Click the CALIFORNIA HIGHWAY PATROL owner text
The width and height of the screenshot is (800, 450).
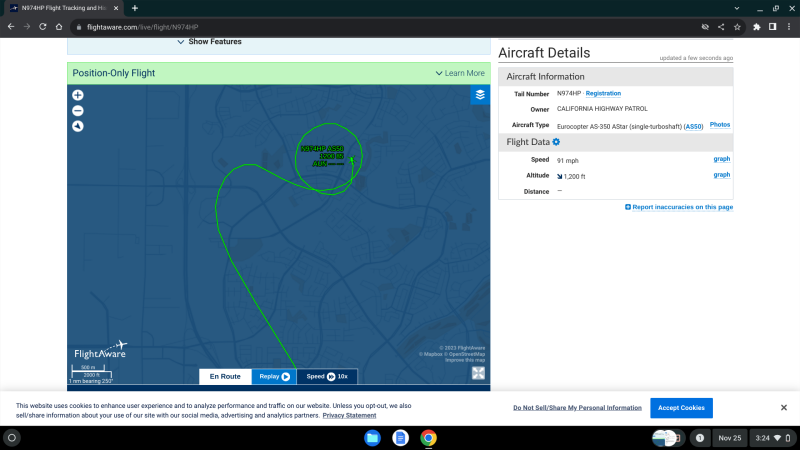[x=602, y=109]
